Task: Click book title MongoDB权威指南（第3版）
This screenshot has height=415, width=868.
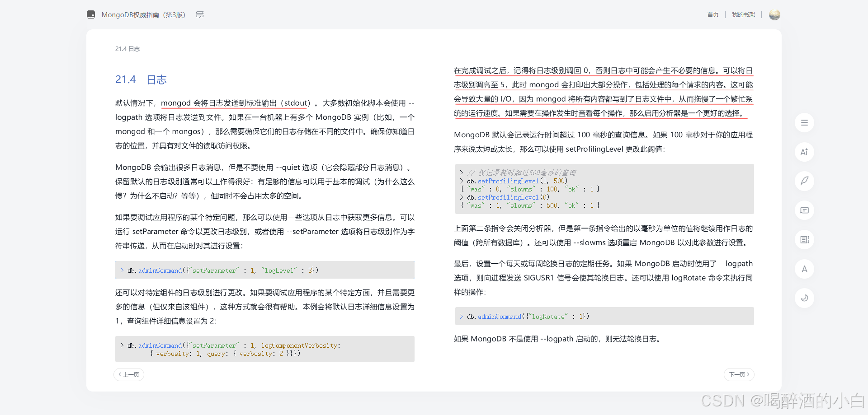Action: (x=143, y=14)
